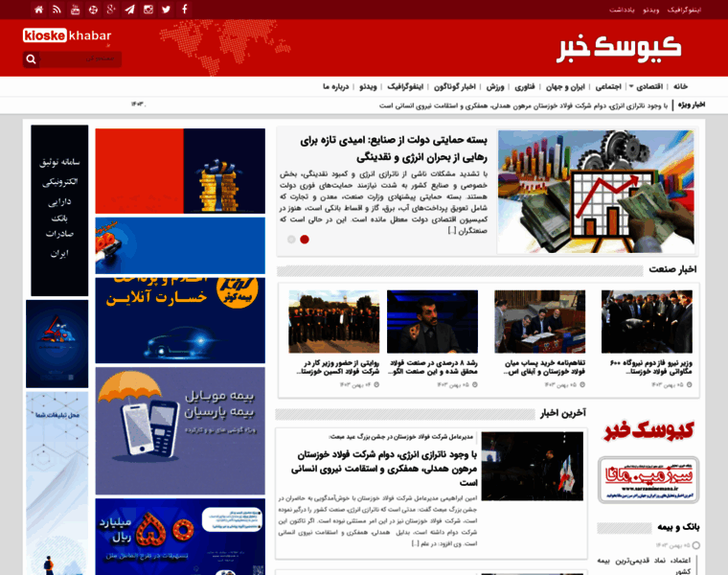Select the red slider dot

tap(305, 240)
